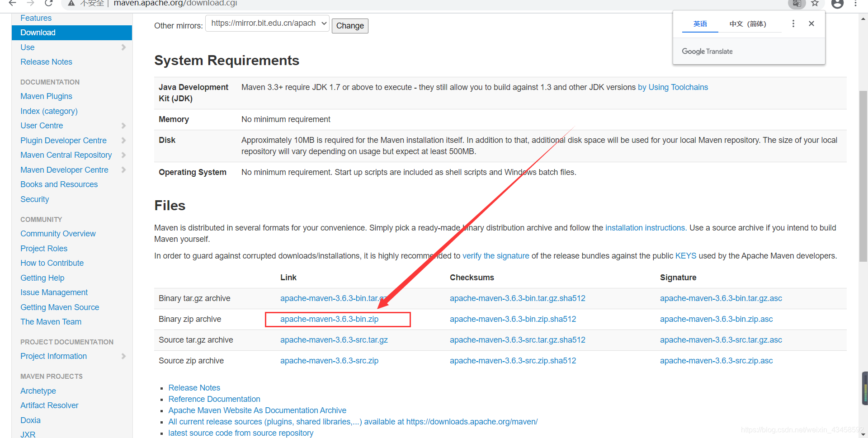
Task: Open How to Contribute link
Action: (52, 263)
